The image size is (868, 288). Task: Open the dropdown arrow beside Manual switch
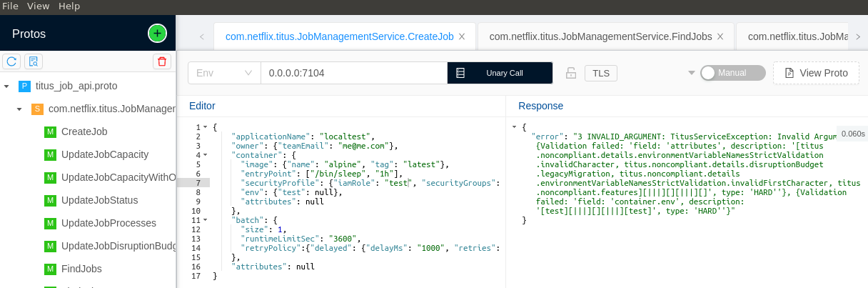pos(691,73)
